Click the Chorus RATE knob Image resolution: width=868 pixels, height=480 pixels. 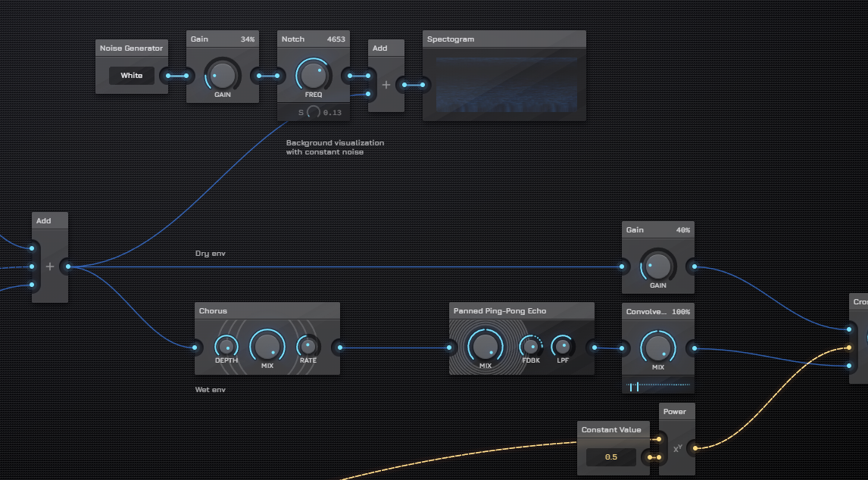point(308,346)
